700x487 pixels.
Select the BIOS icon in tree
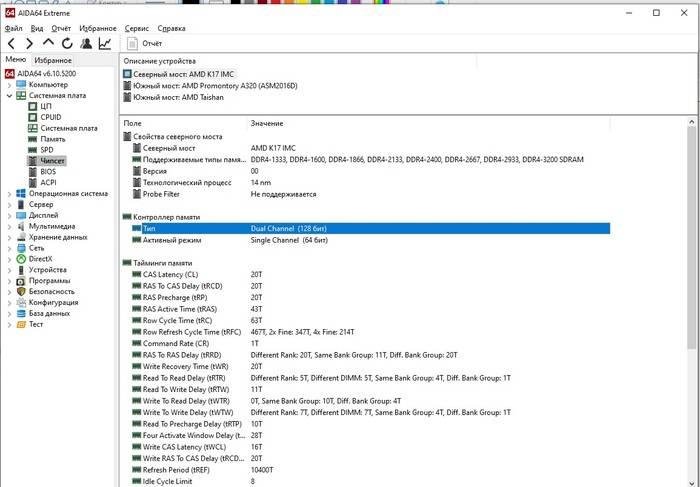pyautogui.click(x=33, y=172)
